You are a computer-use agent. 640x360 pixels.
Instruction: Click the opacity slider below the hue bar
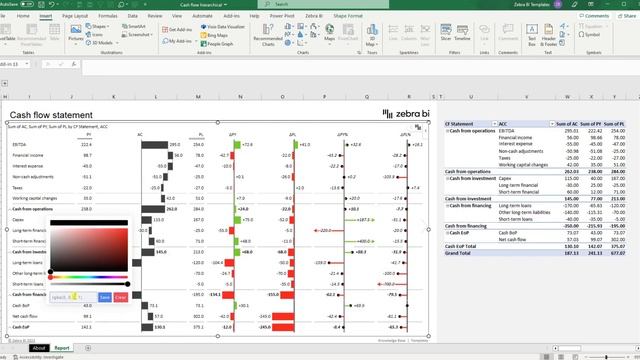coord(89,284)
